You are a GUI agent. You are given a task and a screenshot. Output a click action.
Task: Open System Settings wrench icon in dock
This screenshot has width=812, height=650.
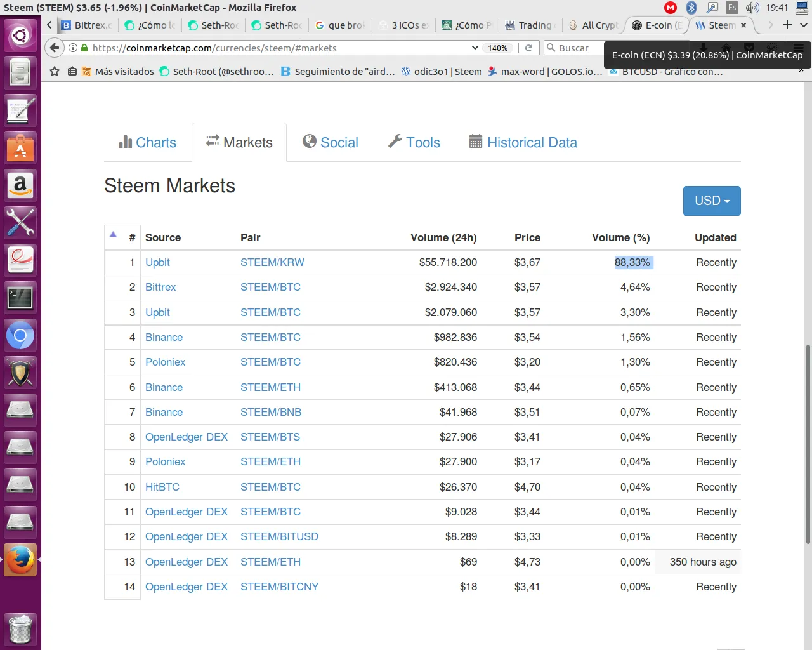20,222
